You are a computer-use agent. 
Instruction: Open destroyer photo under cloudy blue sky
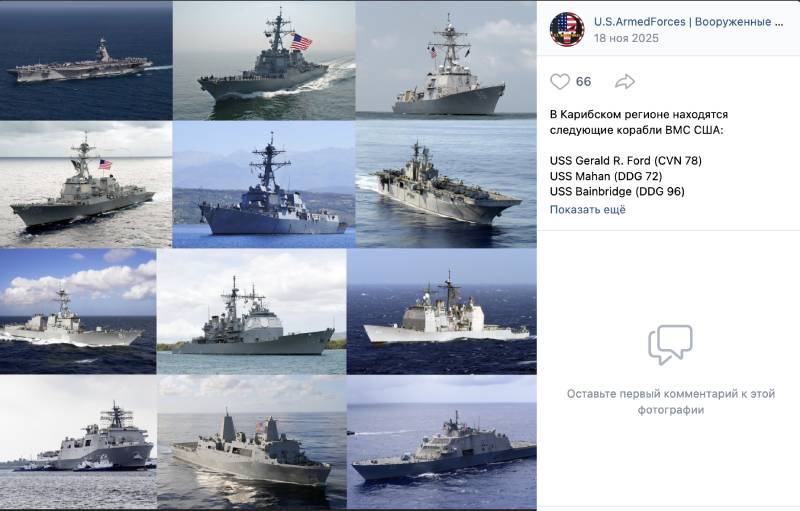pyautogui.click(x=78, y=312)
